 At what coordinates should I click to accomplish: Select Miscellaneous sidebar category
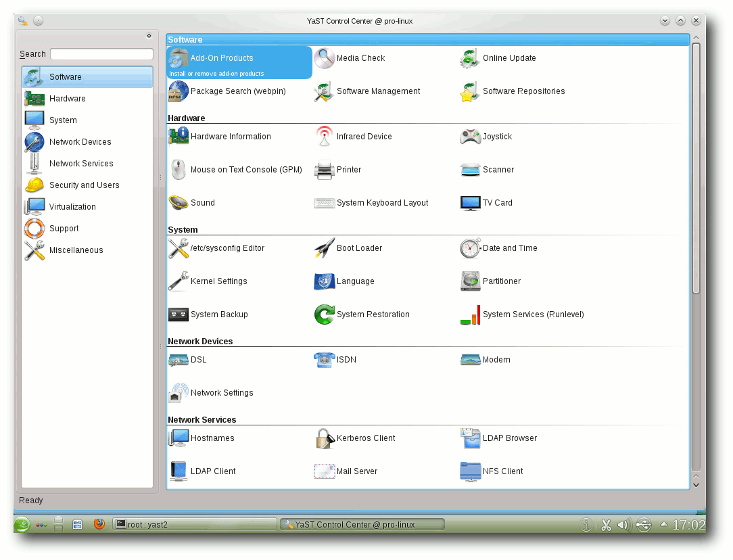[87, 250]
